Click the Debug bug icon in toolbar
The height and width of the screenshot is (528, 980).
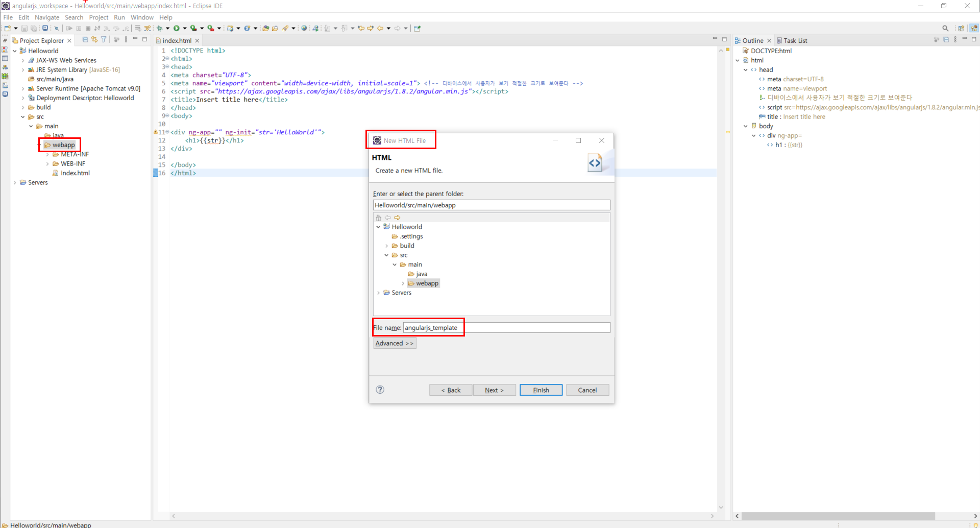159,28
